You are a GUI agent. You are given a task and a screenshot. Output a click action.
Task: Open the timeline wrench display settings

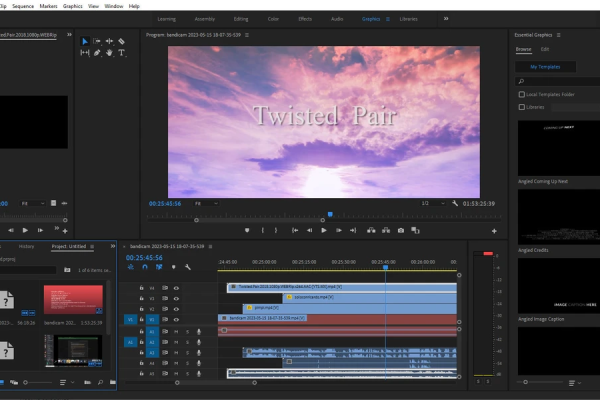click(x=188, y=267)
